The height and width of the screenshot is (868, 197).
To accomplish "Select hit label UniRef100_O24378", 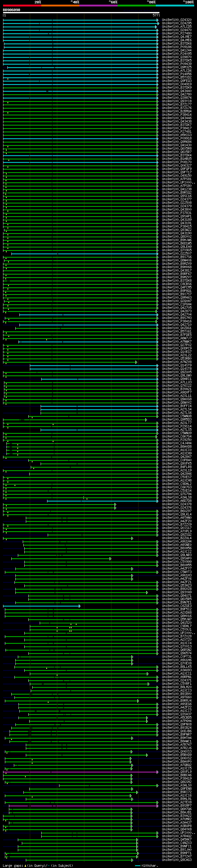I will tap(177, 504).
